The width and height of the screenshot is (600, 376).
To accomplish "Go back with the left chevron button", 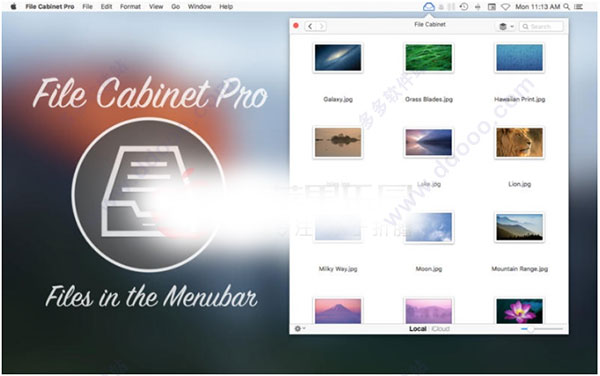I will point(310,26).
